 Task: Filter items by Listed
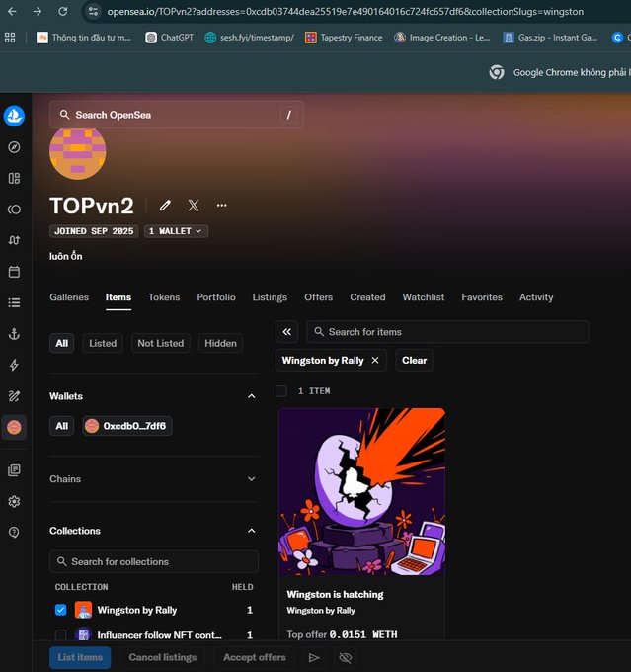(103, 343)
